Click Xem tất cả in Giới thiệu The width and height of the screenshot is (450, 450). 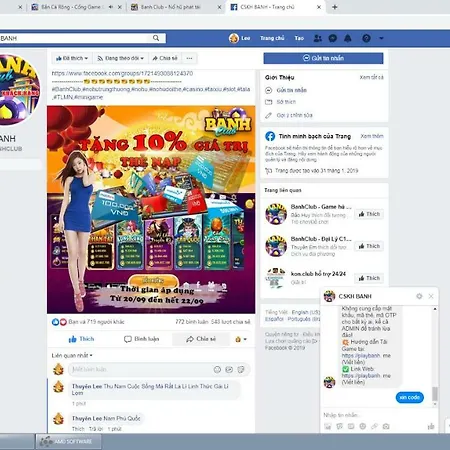[x=371, y=77]
